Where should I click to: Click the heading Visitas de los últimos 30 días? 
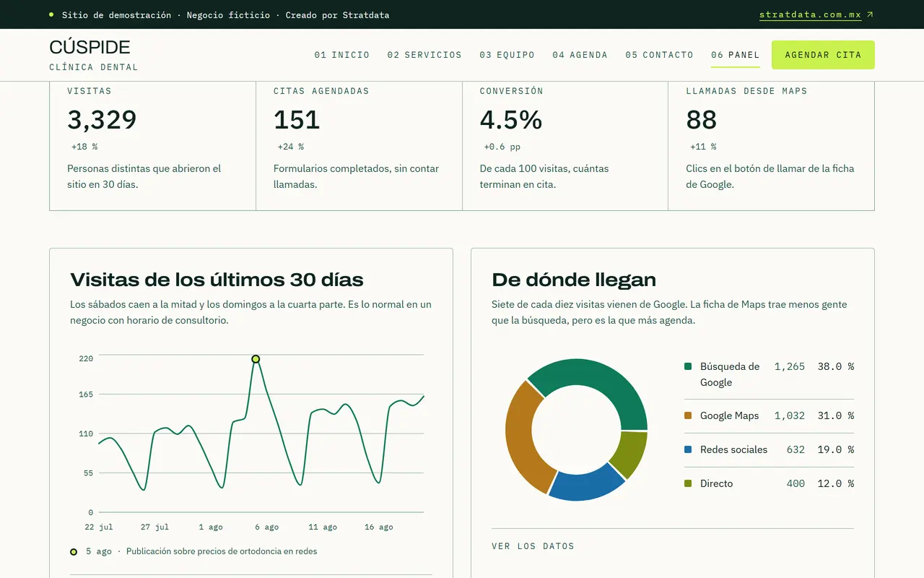(x=217, y=280)
